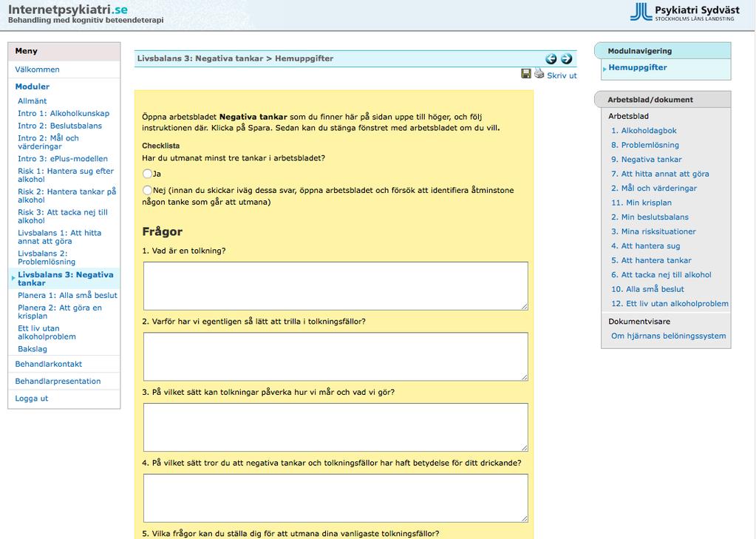Viewport: 756px width, 539px height.
Task: Open worksheet 5. Att hantera tankar
Action: 651,261
